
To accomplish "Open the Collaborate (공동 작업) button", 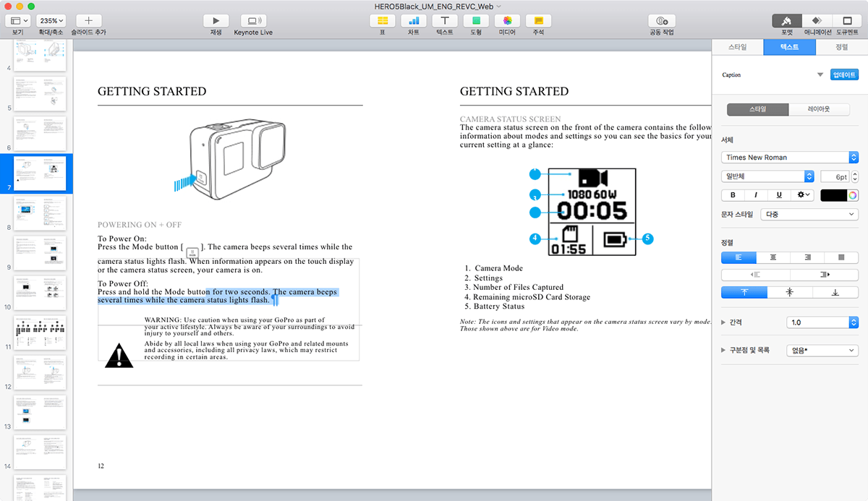I will tap(662, 21).
